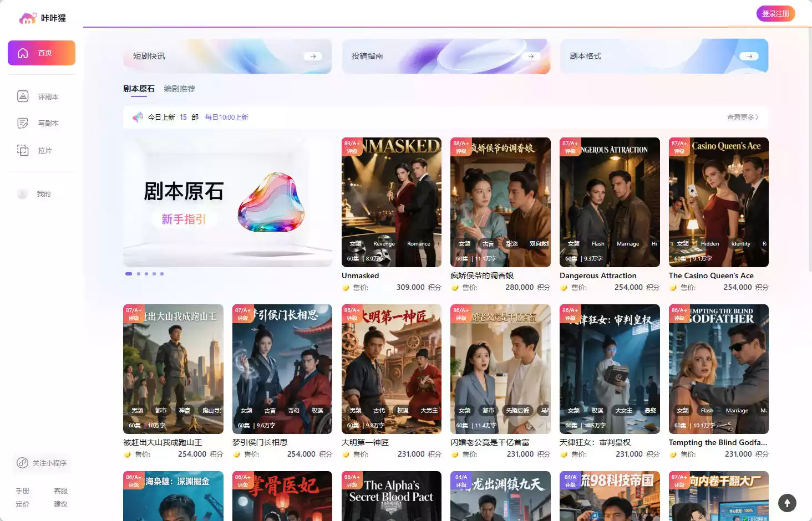Open the 天律狂女：审判皇权 script cover
The height and width of the screenshot is (521, 812).
coord(610,369)
